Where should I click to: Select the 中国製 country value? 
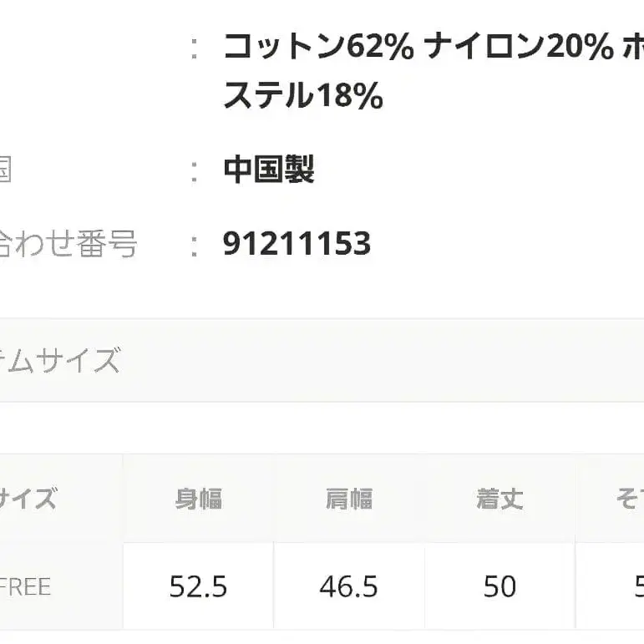pyautogui.click(x=269, y=170)
